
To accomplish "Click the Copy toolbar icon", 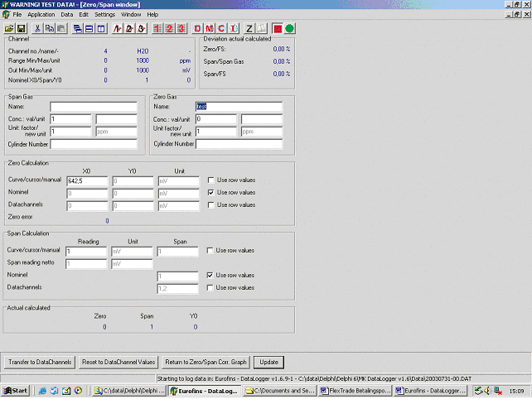I will 50,28.
